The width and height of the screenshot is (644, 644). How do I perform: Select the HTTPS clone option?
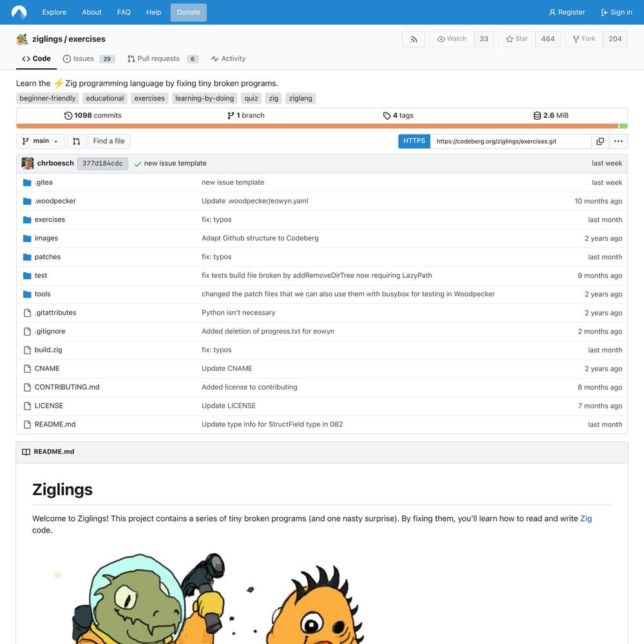pyautogui.click(x=414, y=141)
